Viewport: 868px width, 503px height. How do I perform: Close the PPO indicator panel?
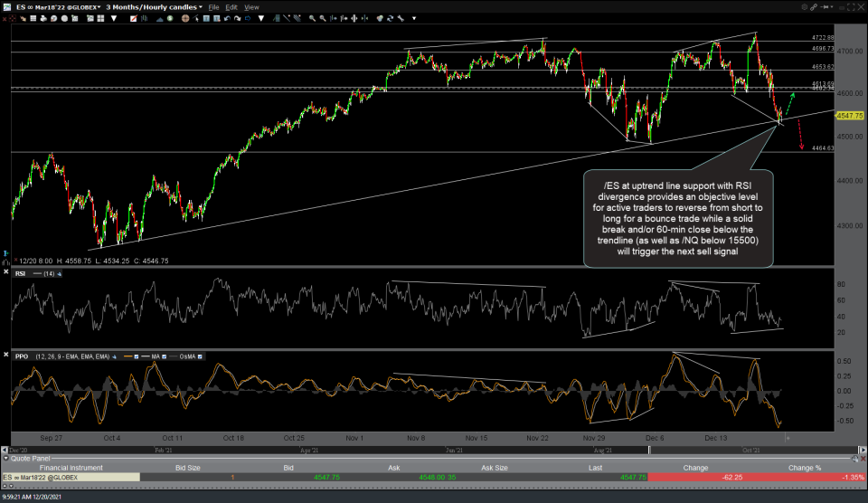(x=6, y=355)
